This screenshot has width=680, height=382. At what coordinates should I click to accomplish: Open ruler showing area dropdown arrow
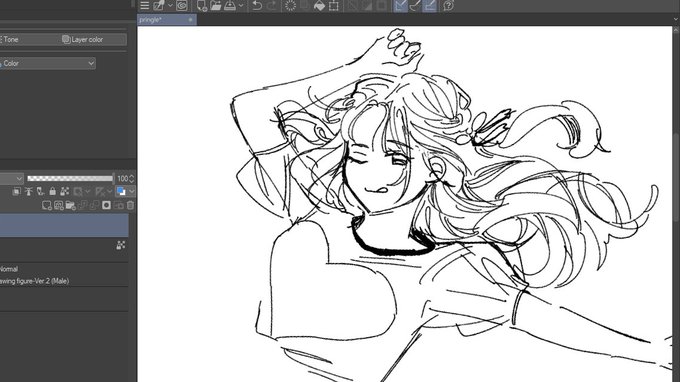(110, 191)
